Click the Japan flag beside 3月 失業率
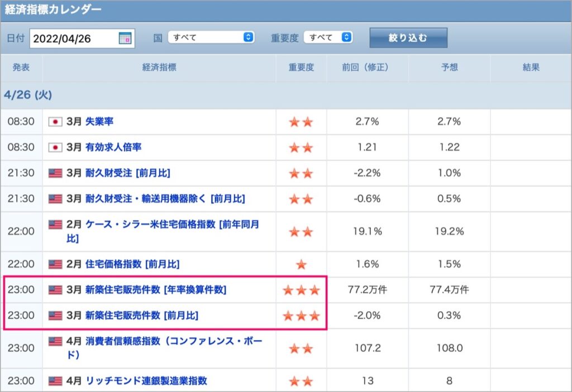 pos(55,122)
